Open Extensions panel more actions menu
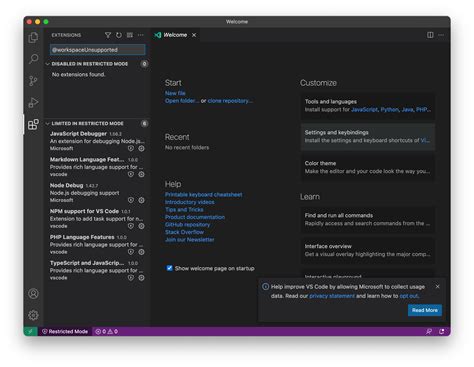The width and height of the screenshot is (474, 367). [141, 35]
